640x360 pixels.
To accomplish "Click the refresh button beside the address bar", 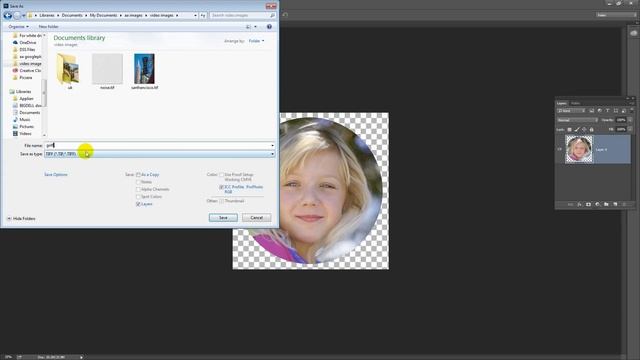I will pyautogui.click(x=203, y=16).
